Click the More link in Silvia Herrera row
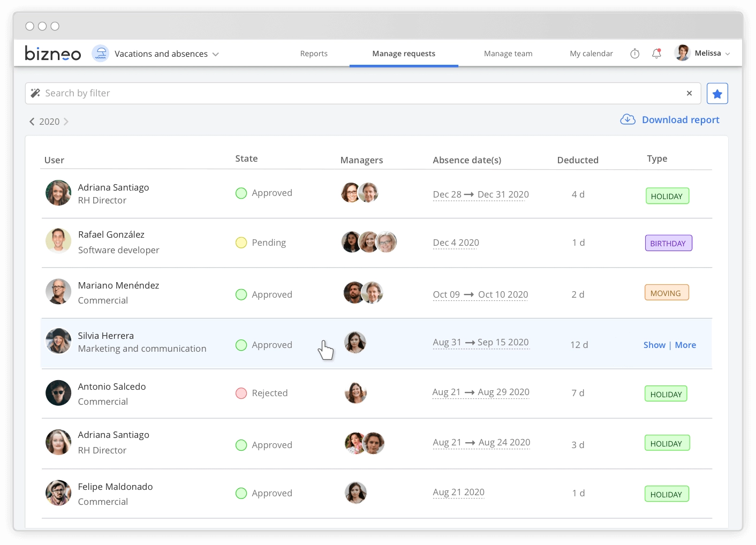This screenshot has height=545, width=756. tap(685, 345)
